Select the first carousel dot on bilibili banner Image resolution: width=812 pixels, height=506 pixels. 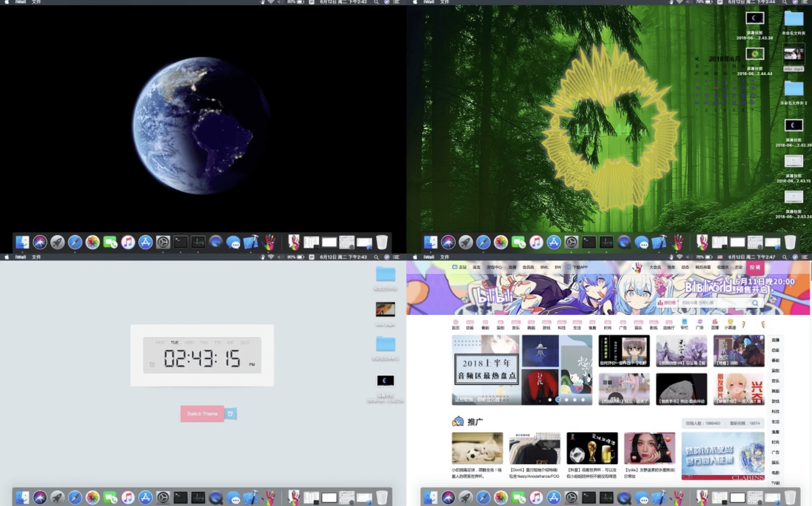pyautogui.click(x=550, y=400)
